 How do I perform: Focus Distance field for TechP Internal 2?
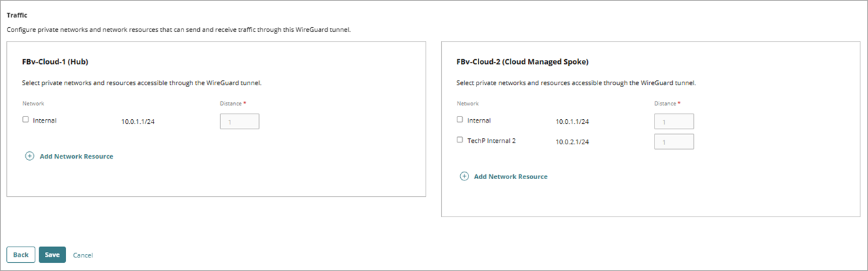(674, 142)
